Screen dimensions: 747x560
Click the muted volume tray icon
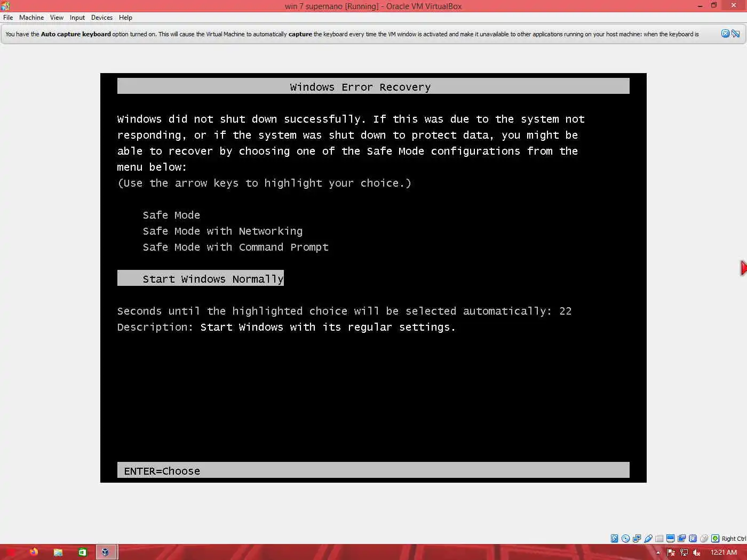(x=696, y=553)
